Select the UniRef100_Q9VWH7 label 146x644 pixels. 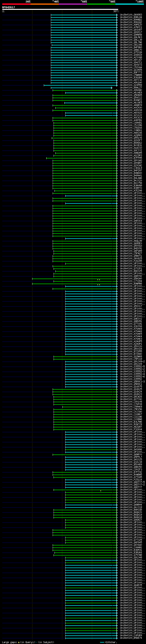point(131,163)
